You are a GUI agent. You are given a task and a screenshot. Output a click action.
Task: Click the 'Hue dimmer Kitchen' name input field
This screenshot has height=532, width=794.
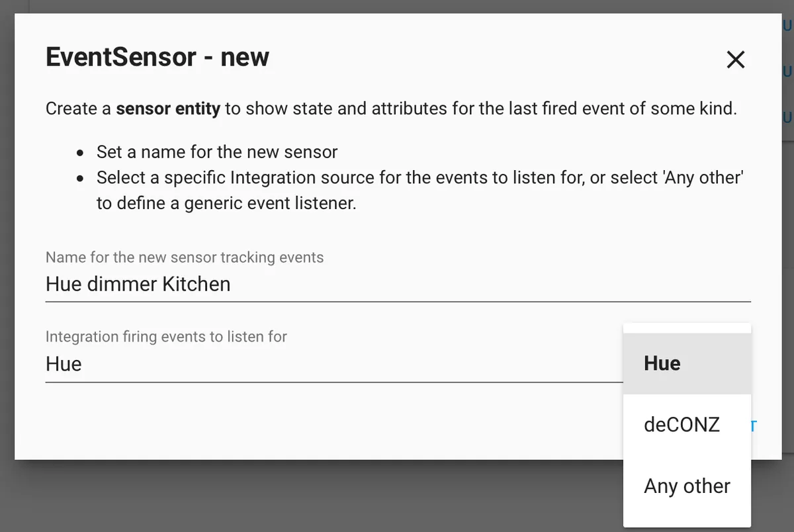point(398,285)
